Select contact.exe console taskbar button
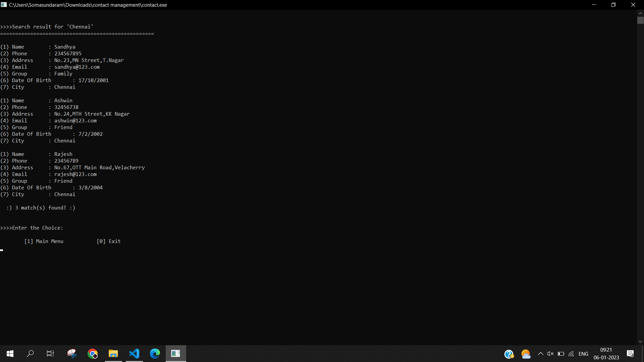This screenshot has width=644, height=362. pyautogui.click(x=176, y=354)
